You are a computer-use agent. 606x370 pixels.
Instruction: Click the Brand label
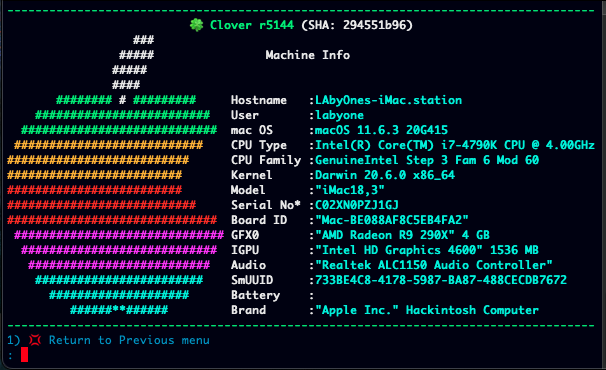click(x=248, y=310)
